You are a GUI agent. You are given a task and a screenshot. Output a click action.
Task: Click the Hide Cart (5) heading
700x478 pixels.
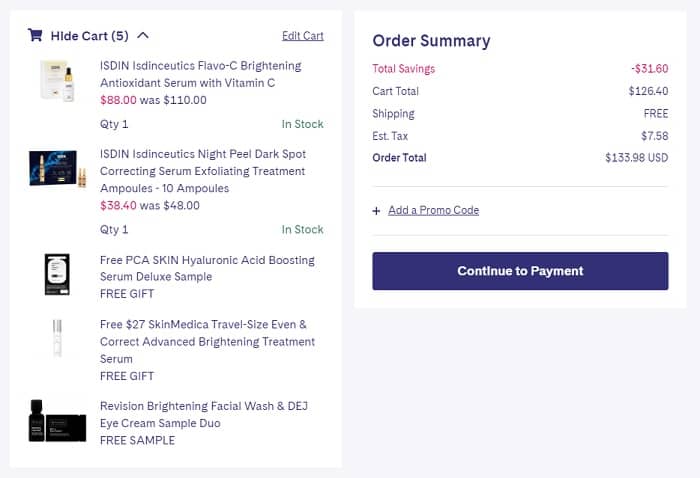(x=90, y=36)
